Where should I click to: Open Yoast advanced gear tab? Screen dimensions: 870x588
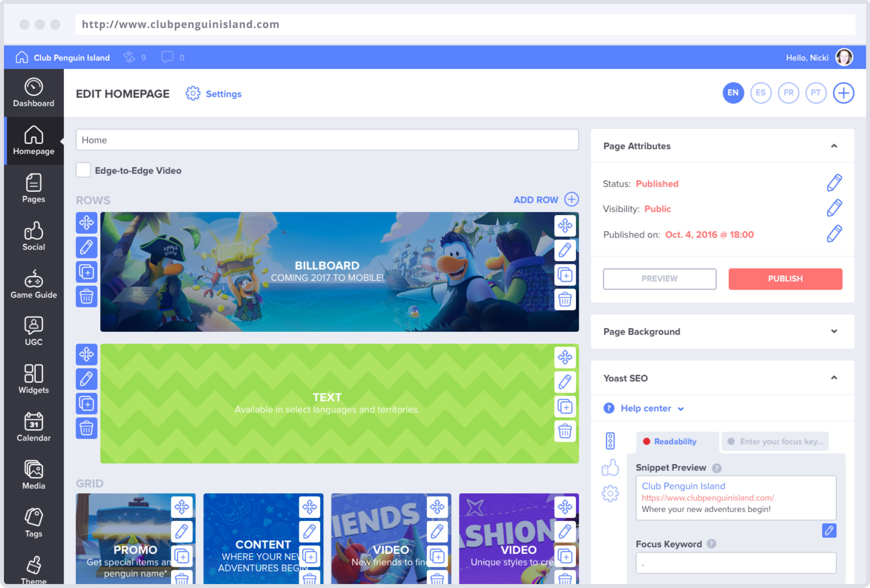click(x=610, y=494)
